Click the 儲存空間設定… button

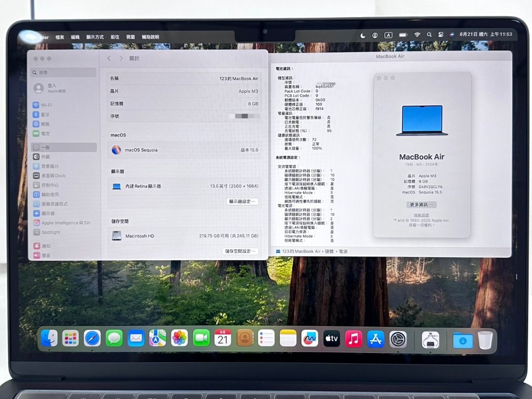(x=240, y=251)
